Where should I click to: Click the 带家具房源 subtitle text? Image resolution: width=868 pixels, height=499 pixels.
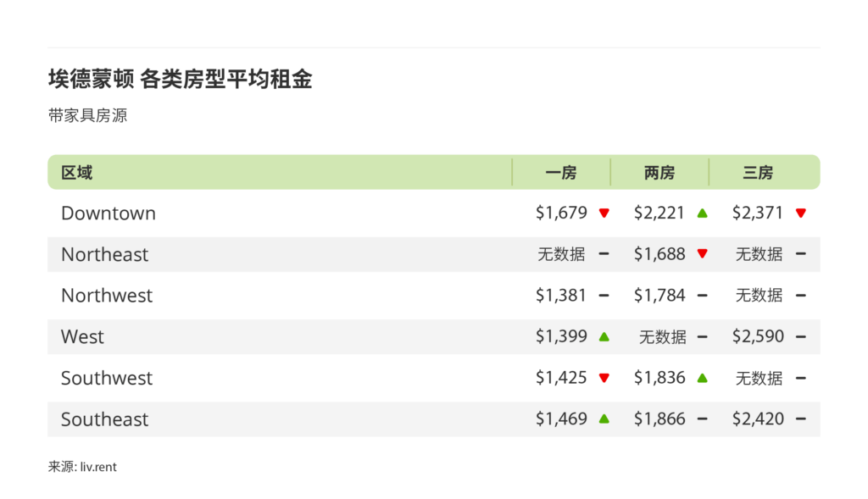click(x=88, y=116)
